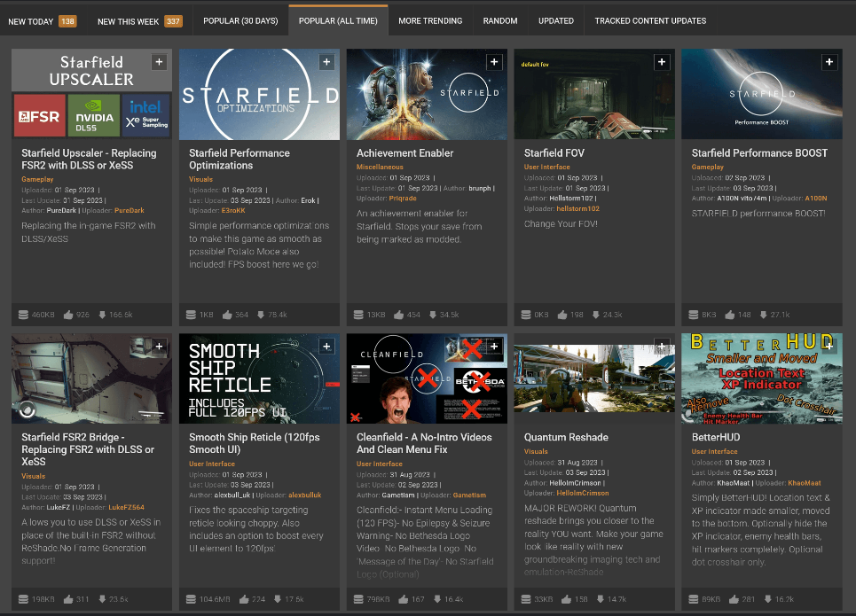
Task: Open uploader profile hellstorm102
Action: (578, 208)
